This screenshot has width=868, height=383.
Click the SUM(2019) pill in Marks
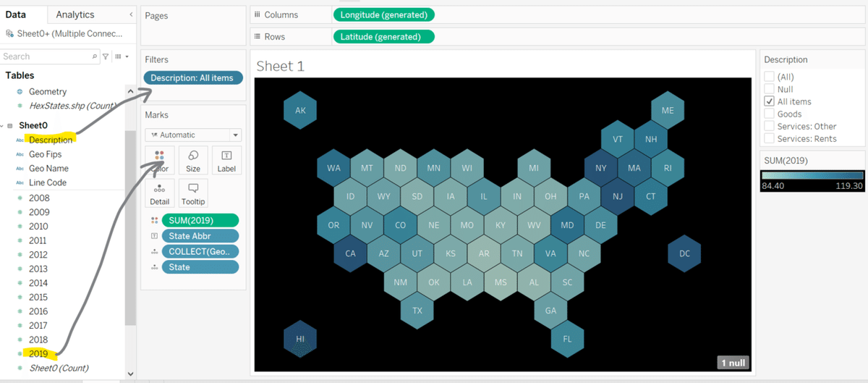click(x=200, y=220)
